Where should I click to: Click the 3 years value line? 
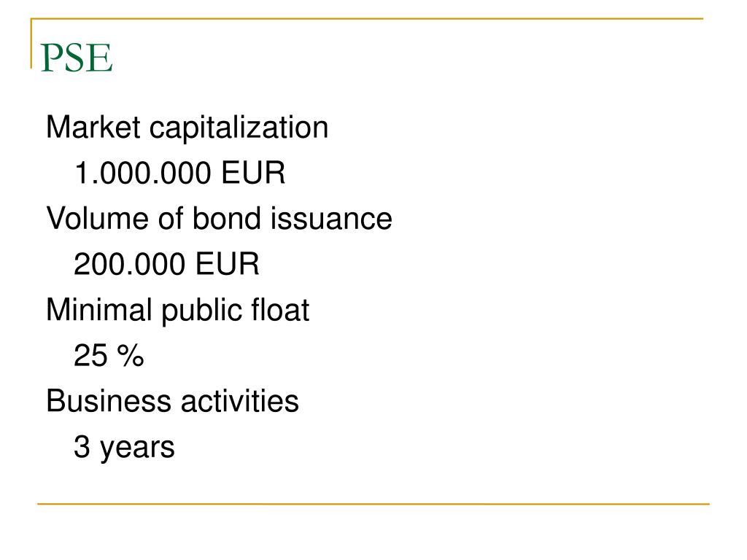click(124, 448)
